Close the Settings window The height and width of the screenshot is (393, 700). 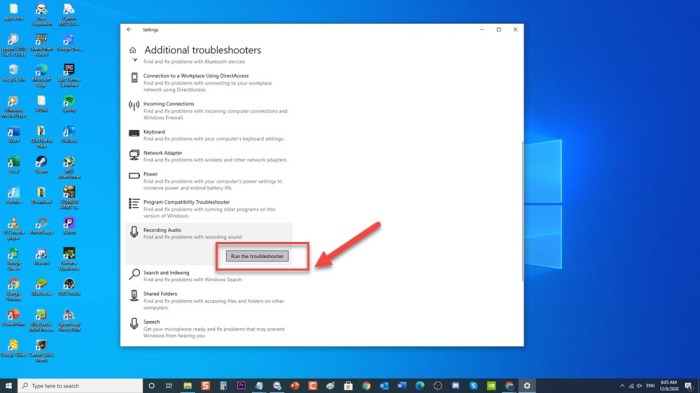[x=515, y=29]
